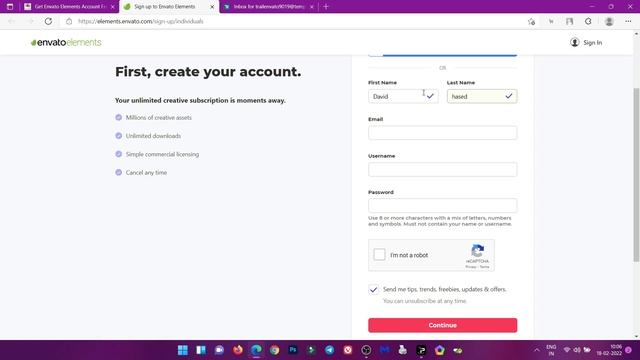Open Widgets from the taskbar
Screen dimensions: 640x360
pyautogui.click(x=201, y=350)
